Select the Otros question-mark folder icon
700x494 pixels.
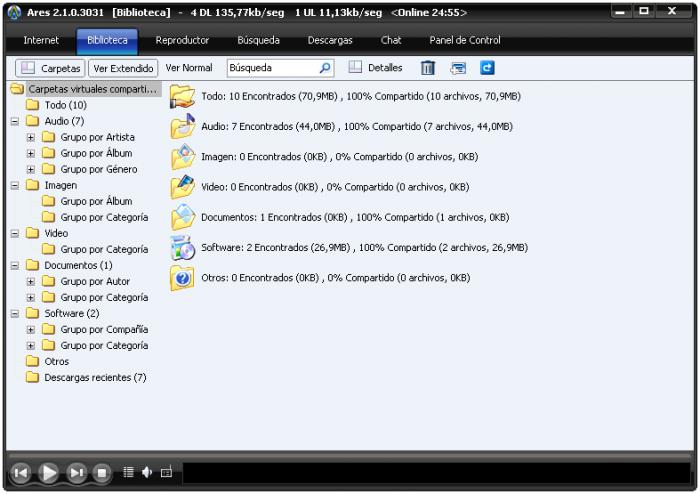183,278
